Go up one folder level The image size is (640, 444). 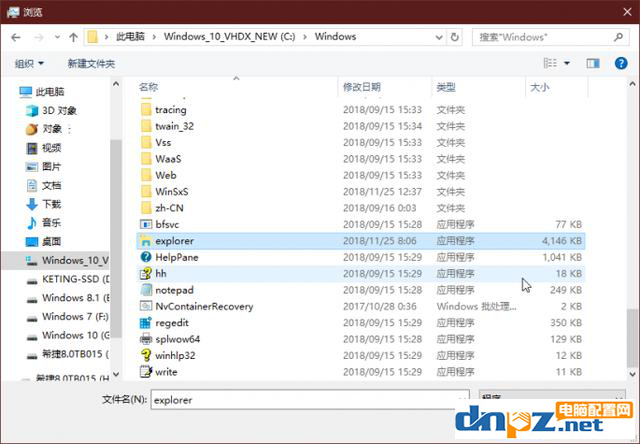coord(73,38)
